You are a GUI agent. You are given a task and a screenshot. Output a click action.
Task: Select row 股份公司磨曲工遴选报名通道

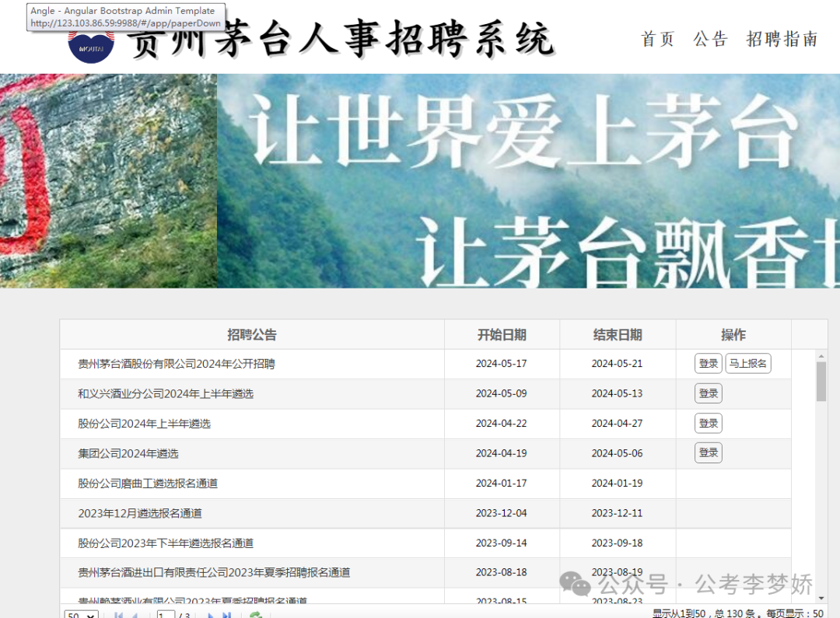pyautogui.click(x=426, y=484)
